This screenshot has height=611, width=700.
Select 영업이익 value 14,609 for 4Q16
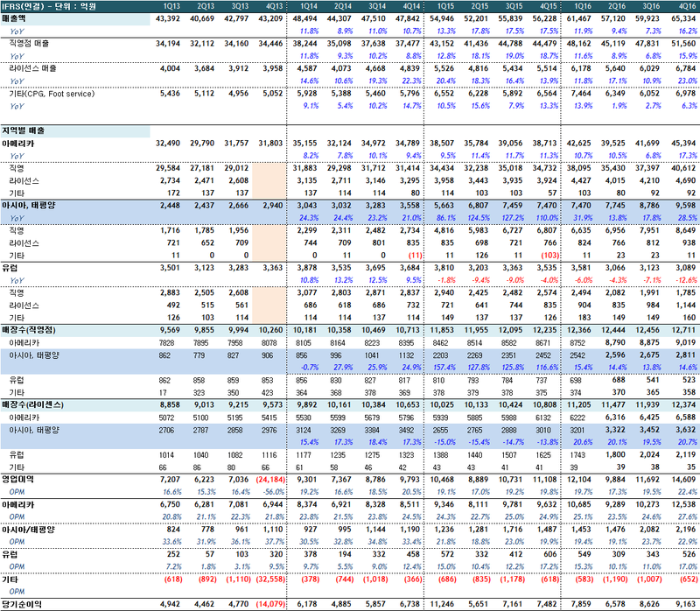[x=683, y=480]
